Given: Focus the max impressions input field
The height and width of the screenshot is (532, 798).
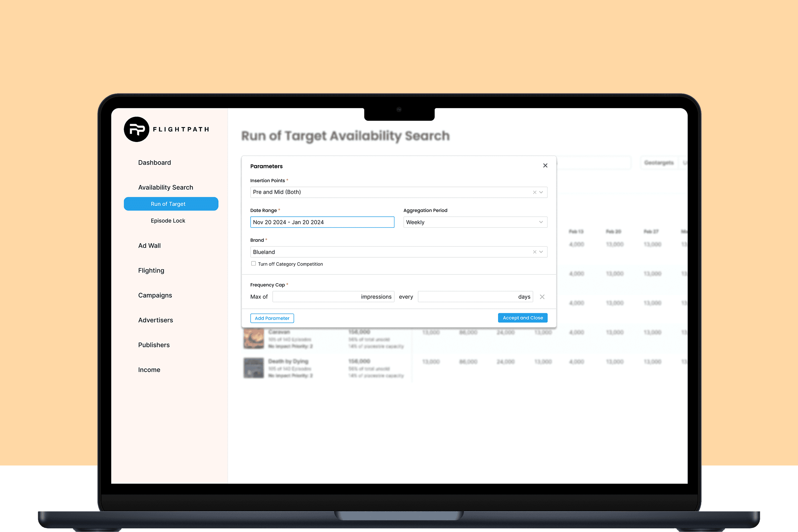Looking at the screenshot, I should click(316, 297).
